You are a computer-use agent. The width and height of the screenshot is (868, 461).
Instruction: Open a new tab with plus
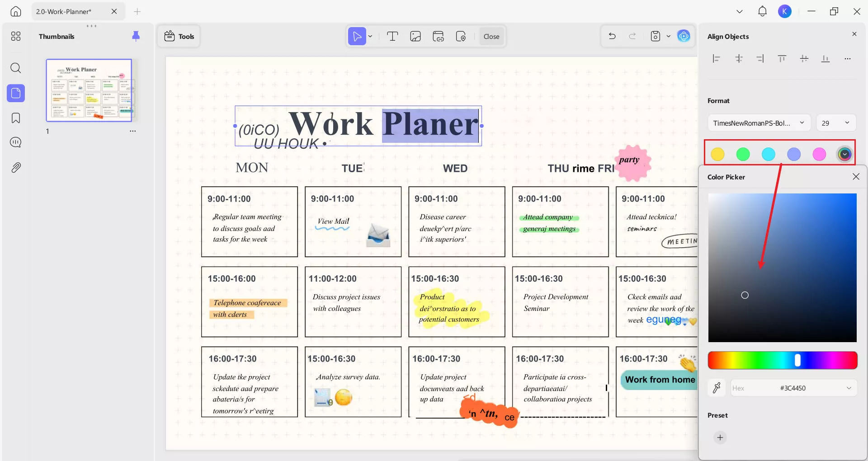coord(137,11)
